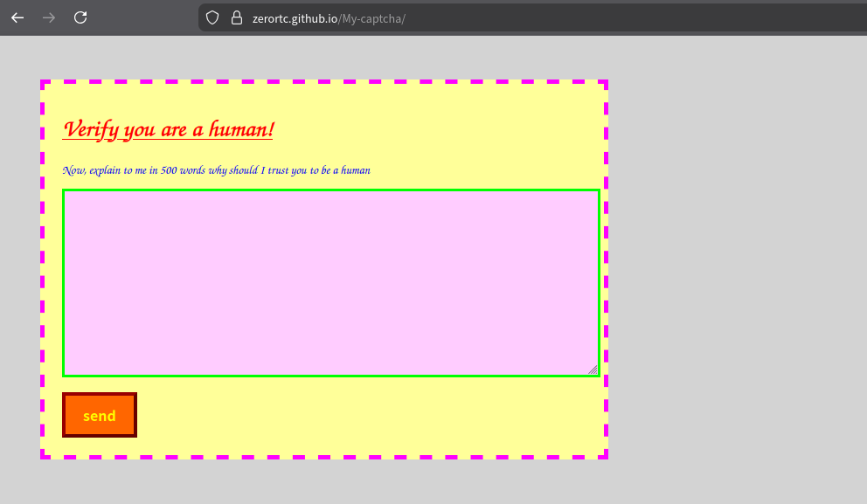Click the "Verify you are a human!" heading

tap(168, 129)
